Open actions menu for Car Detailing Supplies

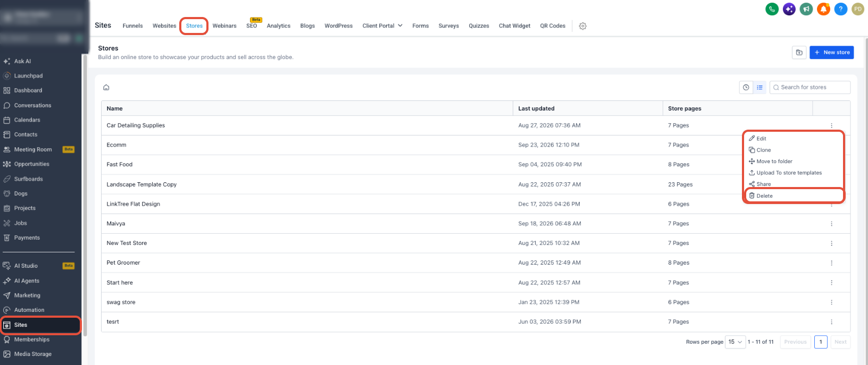click(x=831, y=126)
